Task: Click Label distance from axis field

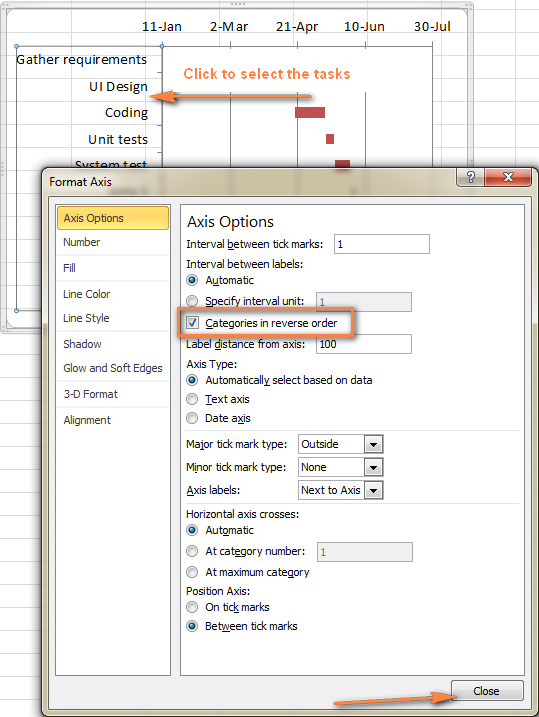Action: (364, 344)
